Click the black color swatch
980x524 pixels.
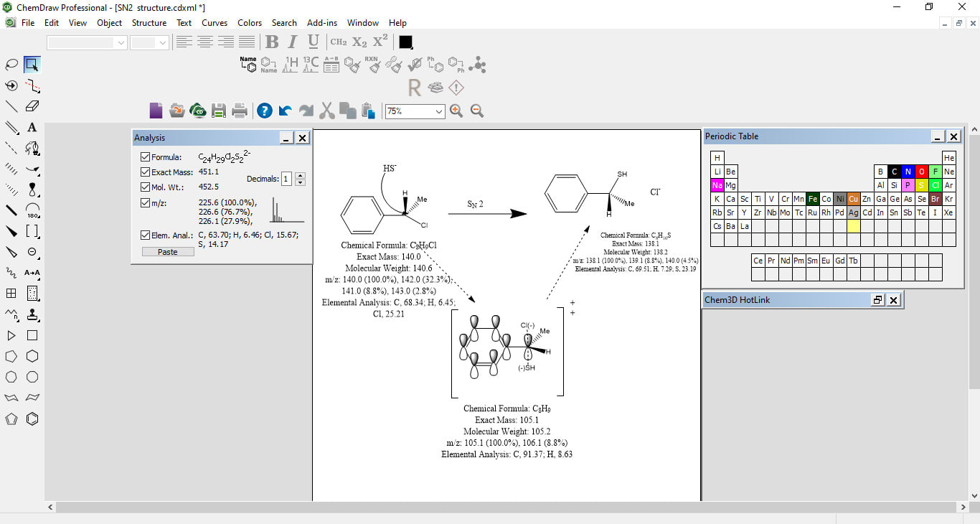(405, 42)
